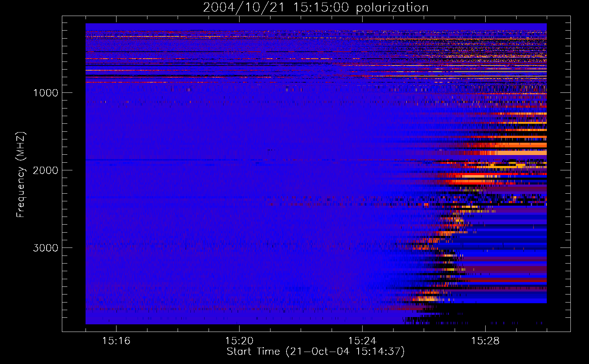The width and height of the screenshot is (589, 364).
Task: Click the 15:16 time tick label
Action: pyautogui.click(x=116, y=341)
